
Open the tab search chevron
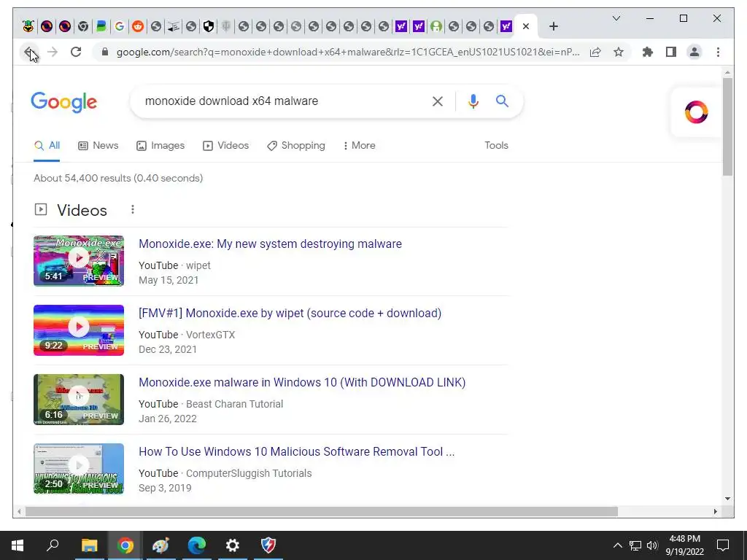point(616,18)
